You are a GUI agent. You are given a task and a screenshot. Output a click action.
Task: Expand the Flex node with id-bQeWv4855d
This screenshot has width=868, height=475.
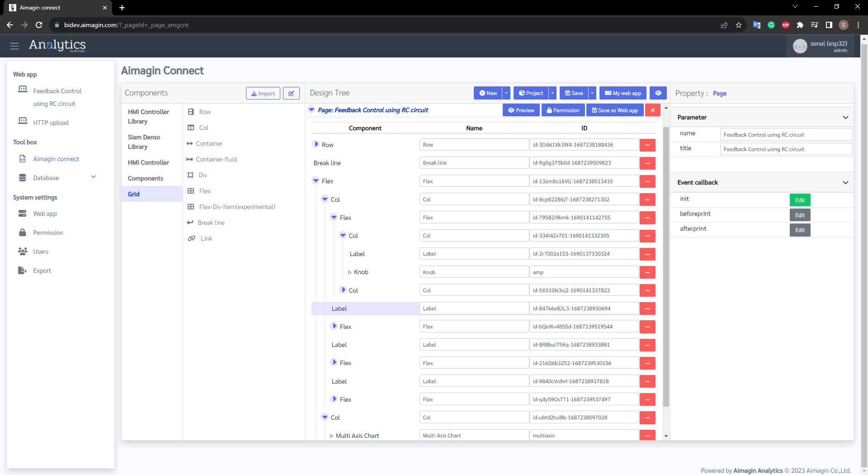tap(334, 326)
